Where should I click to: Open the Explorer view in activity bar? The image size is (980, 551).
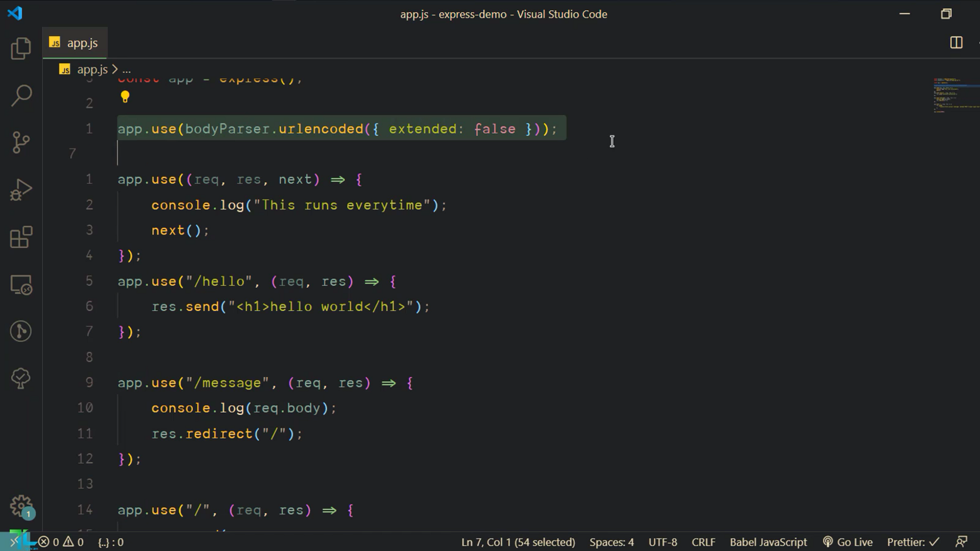[21, 48]
